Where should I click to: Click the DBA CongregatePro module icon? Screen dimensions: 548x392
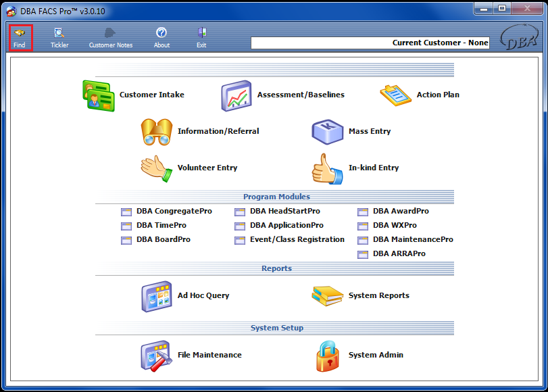point(126,212)
